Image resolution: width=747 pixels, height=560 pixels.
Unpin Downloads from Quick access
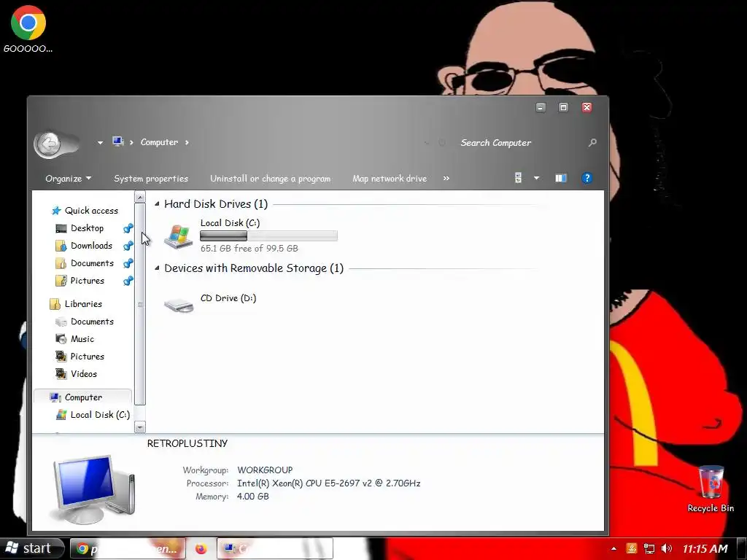tap(128, 246)
